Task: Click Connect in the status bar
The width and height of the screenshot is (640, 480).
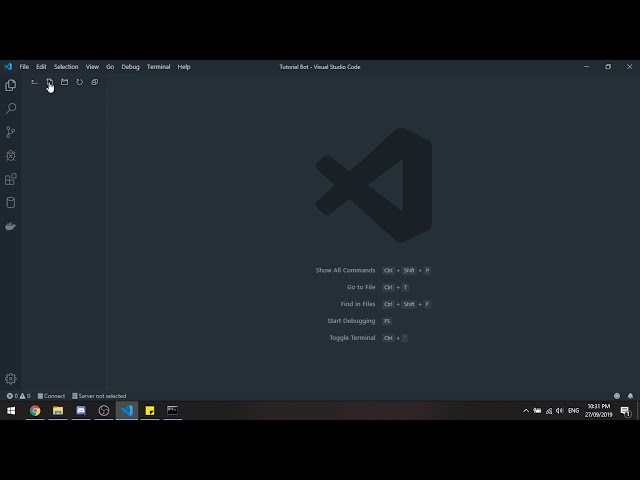Action: point(51,396)
